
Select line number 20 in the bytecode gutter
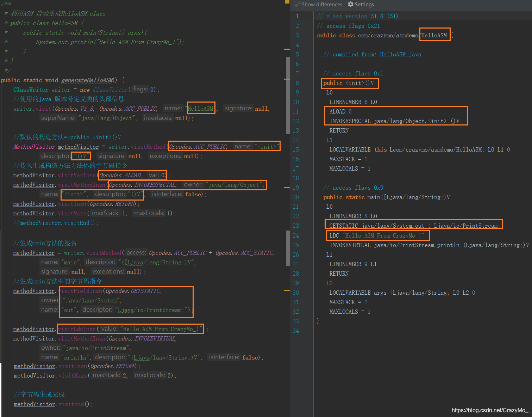pos(296,197)
